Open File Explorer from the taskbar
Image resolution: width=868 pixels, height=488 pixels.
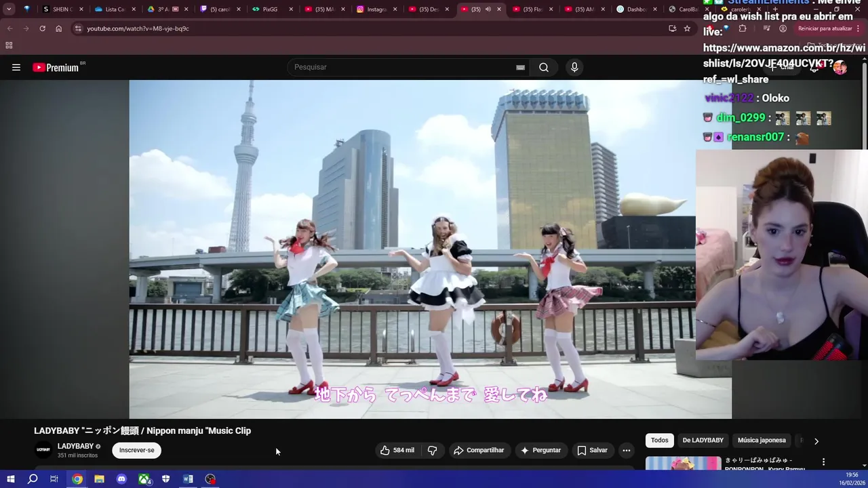click(x=99, y=479)
